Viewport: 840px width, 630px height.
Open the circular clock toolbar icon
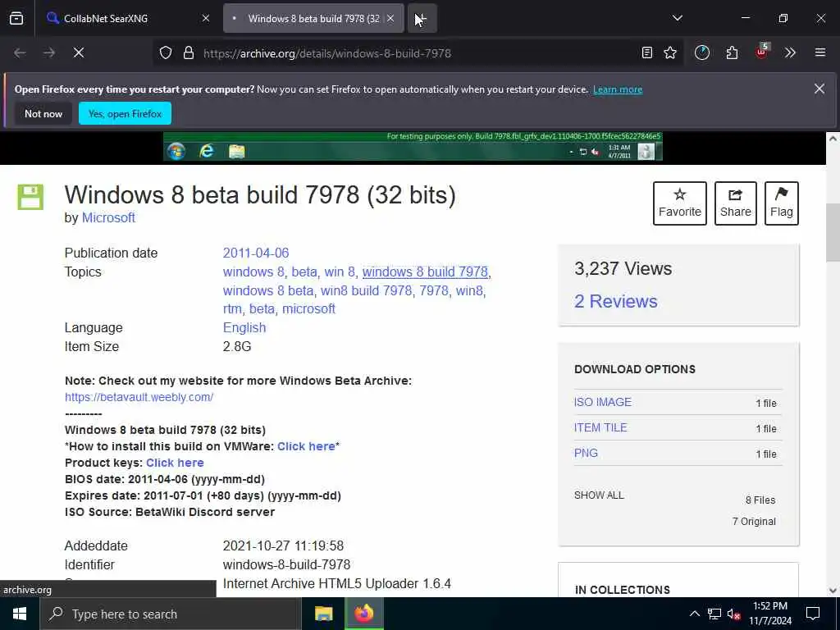coord(702,52)
